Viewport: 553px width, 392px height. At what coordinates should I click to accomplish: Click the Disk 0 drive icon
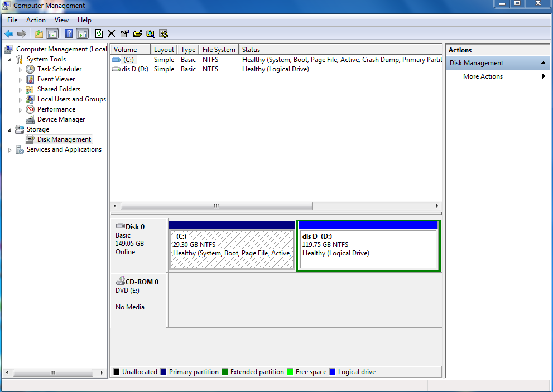click(121, 226)
